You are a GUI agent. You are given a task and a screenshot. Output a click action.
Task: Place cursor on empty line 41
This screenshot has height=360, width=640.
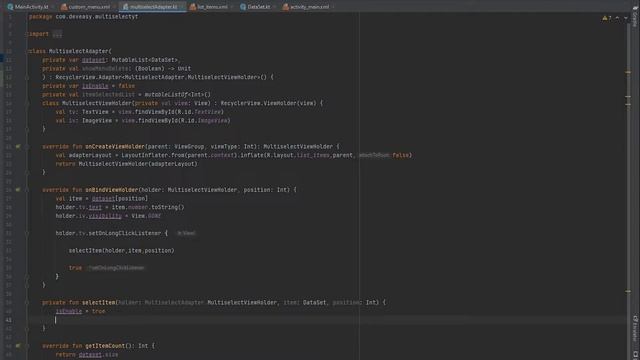point(327,320)
